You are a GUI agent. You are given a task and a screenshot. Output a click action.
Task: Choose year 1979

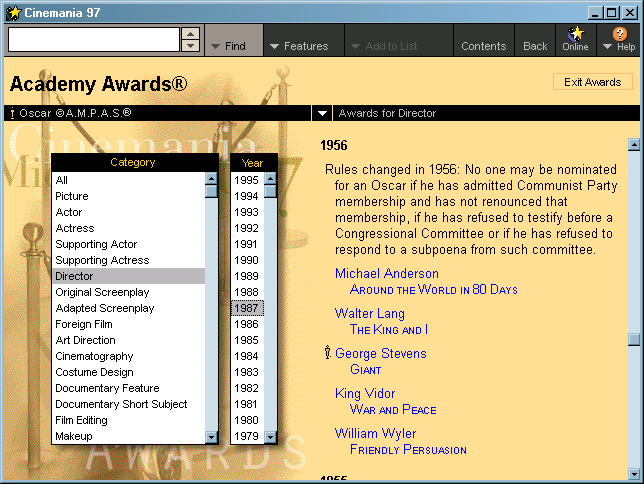click(x=248, y=436)
